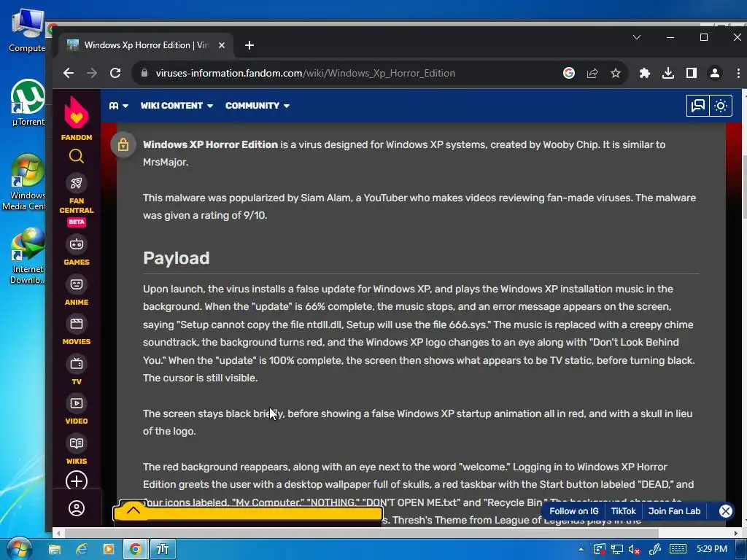Start a new wiki plus icon
The image size is (747, 560).
tap(76, 481)
